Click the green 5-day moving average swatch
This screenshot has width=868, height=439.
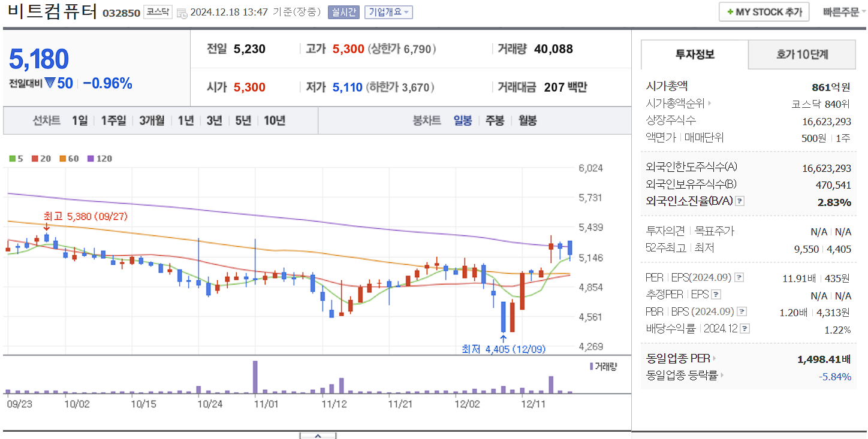13,158
